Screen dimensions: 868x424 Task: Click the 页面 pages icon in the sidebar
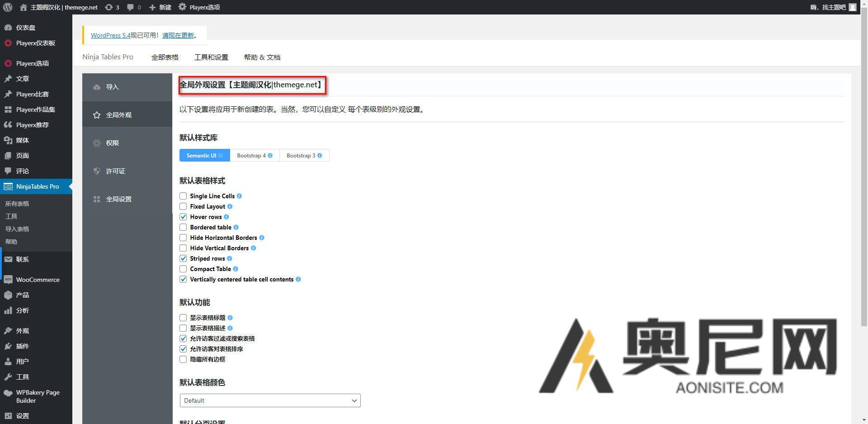8,156
